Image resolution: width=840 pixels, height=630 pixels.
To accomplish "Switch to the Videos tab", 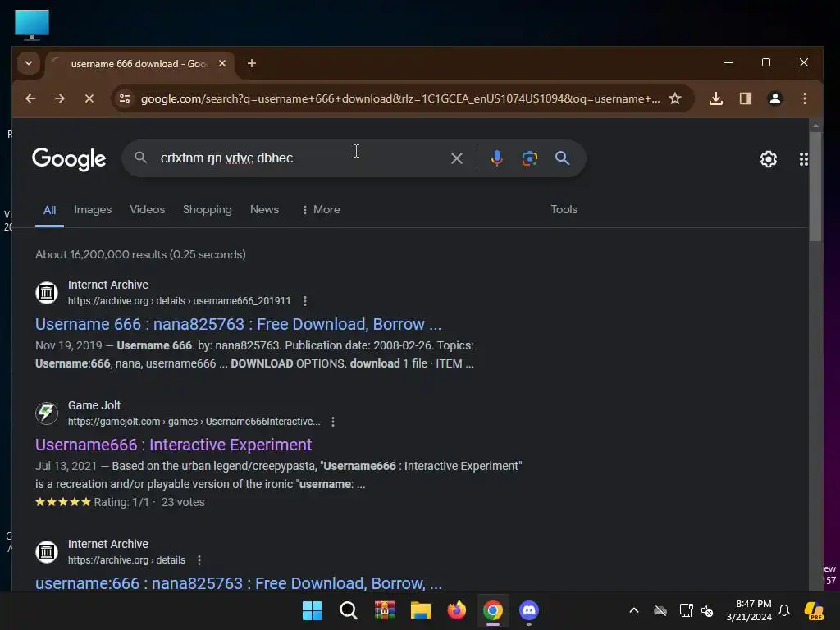I will tap(148, 209).
